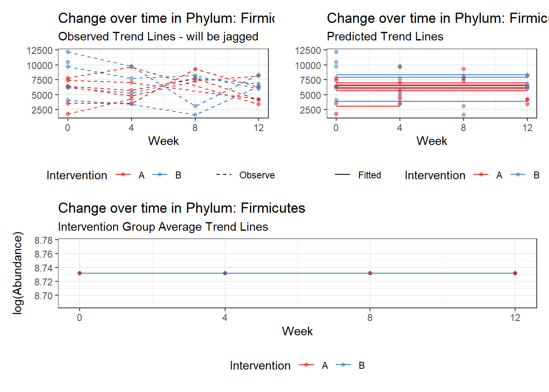Click the red A legend key under the bottom plot
The height and width of the screenshot is (392, 549).
pyautogui.click(x=307, y=365)
